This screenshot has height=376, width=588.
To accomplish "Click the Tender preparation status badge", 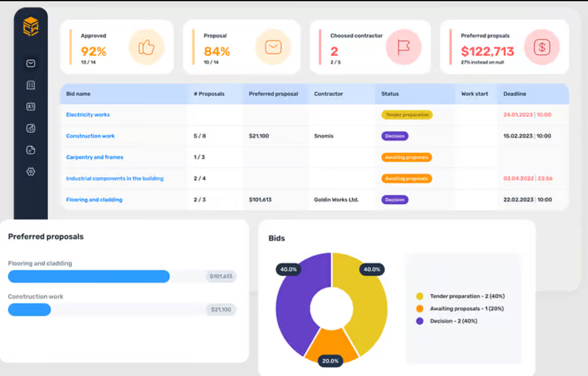I will click(x=407, y=115).
